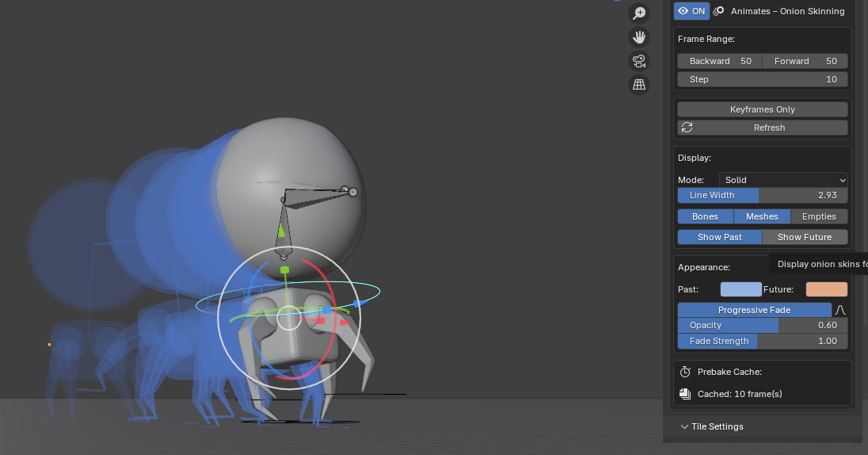Enable the Empties display option
Image resolution: width=868 pixels, height=455 pixels.
tap(819, 216)
